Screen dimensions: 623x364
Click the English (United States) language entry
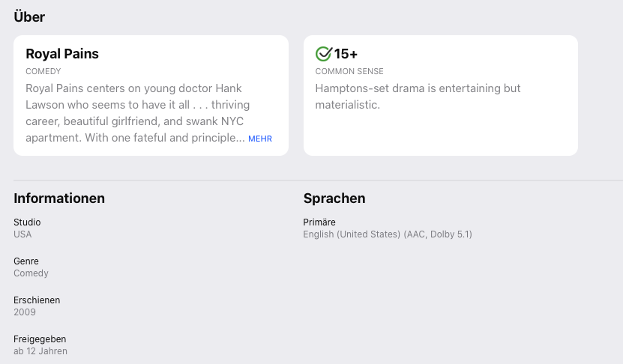(x=388, y=234)
